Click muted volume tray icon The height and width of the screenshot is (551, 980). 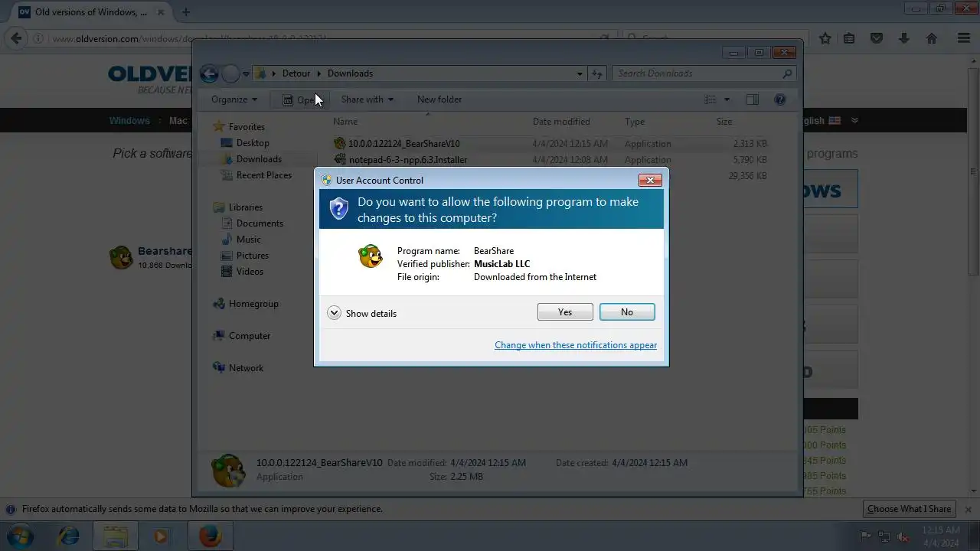pos(903,536)
